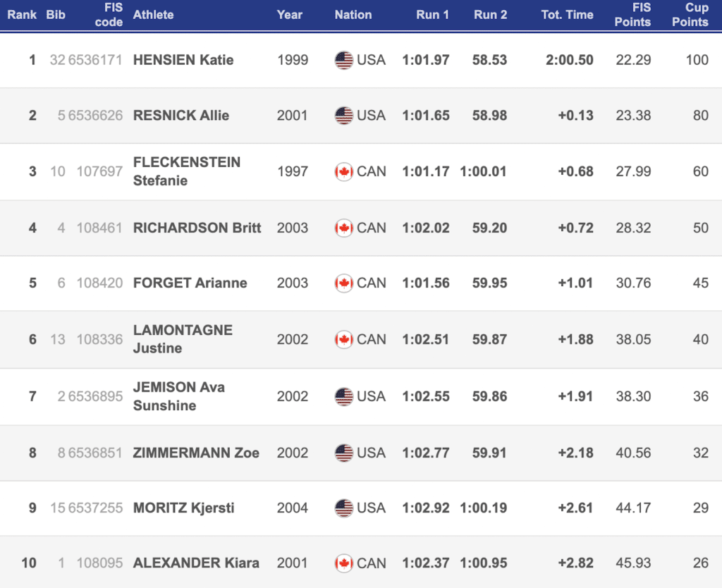Click the Canada flag in Kiara Alexander's row

[343, 563]
